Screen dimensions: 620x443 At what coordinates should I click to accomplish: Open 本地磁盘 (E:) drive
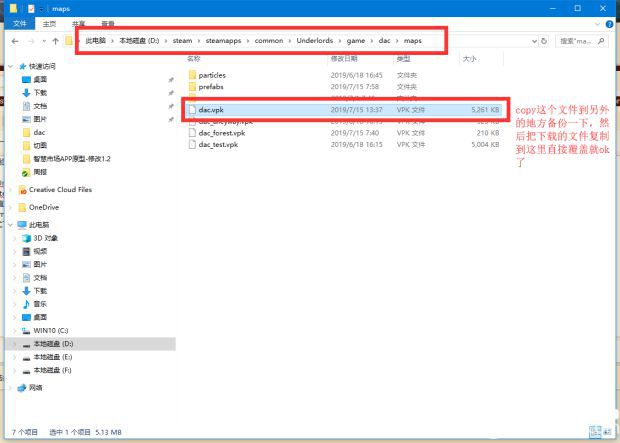tap(53, 357)
